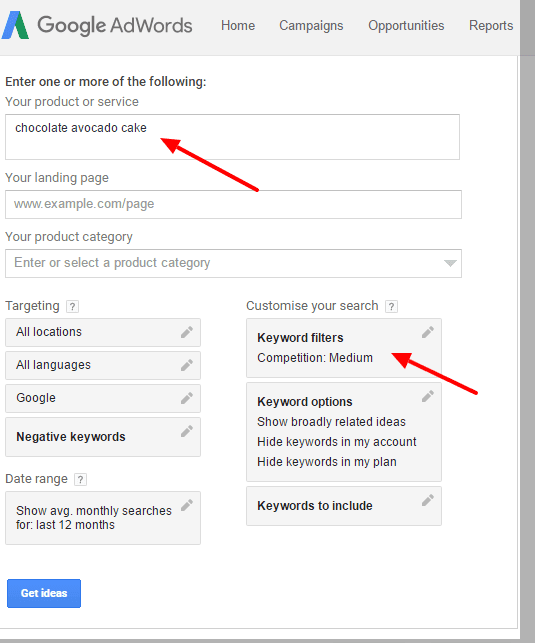This screenshot has height=643, width=535.
Task: Click the All languages edit pencil icon
Action: coord(187,365)
